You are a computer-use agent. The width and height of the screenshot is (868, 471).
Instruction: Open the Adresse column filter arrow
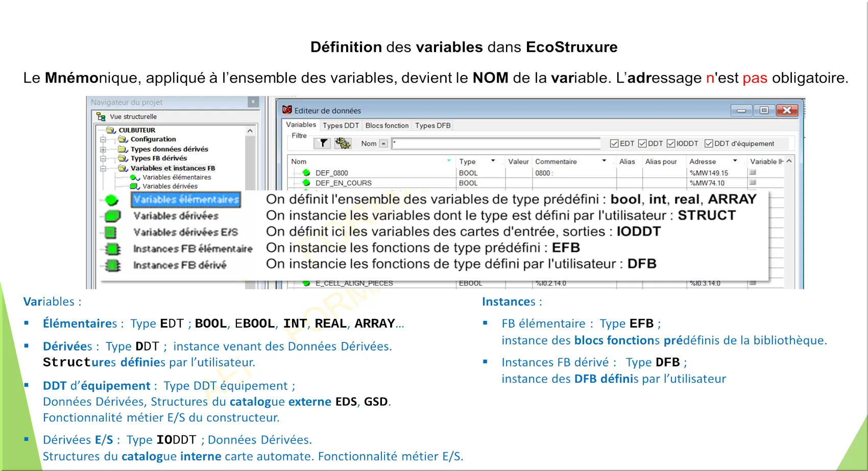[735, 161]
